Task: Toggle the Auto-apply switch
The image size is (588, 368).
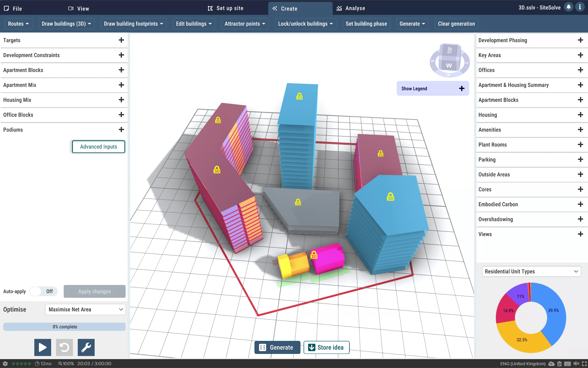Action: pyautogui.click(x=43, y=291)
